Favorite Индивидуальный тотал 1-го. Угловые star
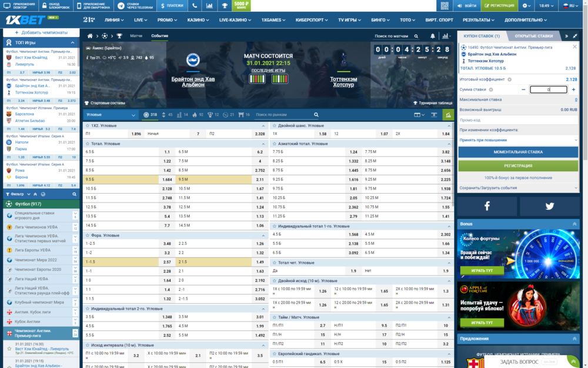The height and width of the screenshot is (368, 588). 275,227
